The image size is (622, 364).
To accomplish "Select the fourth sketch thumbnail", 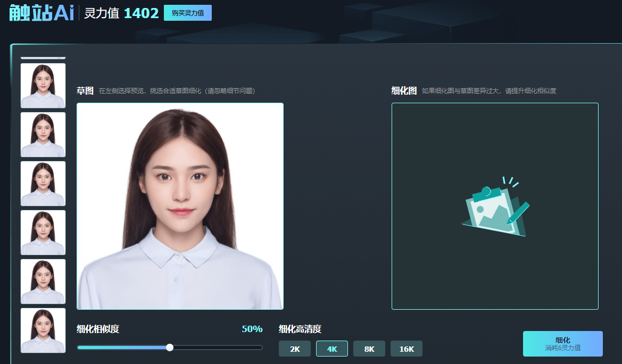I will point(43,233).
